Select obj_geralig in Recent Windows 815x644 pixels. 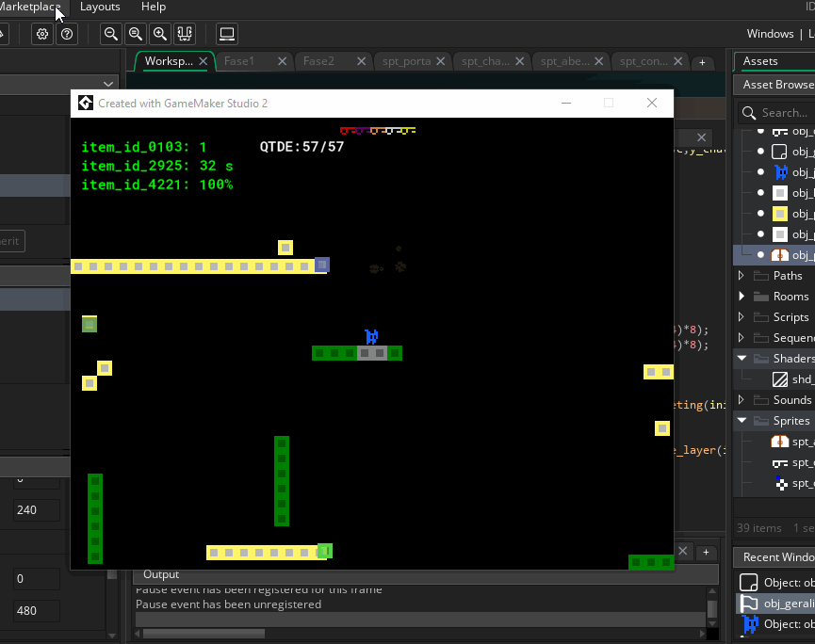[x=788, y=603]
